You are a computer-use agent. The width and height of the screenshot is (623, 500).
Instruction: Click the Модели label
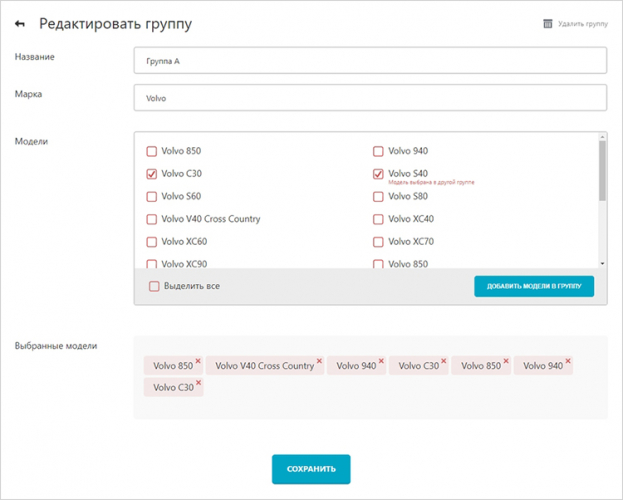[31, 141]
